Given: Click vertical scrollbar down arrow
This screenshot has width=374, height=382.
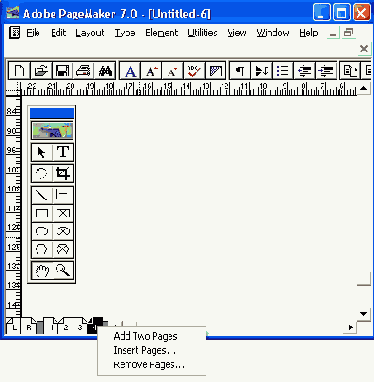Looking at the screenshot, I should tap(364, 314).
